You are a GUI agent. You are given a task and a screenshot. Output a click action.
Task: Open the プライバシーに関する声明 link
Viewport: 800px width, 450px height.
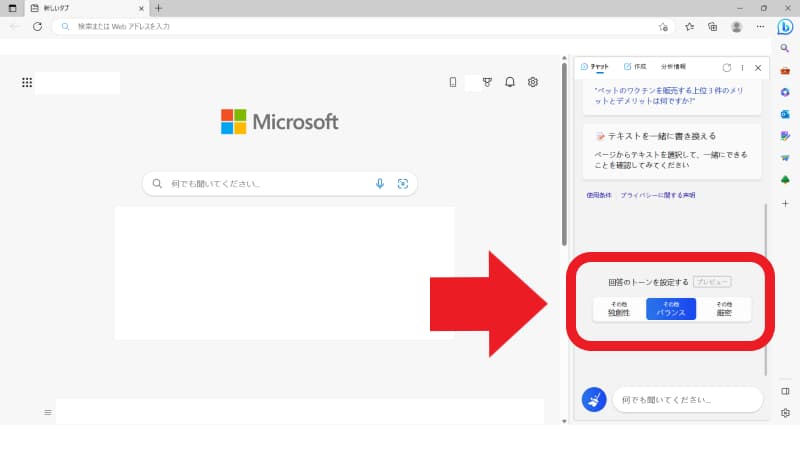pyautogui.click(x=658, y=195)
